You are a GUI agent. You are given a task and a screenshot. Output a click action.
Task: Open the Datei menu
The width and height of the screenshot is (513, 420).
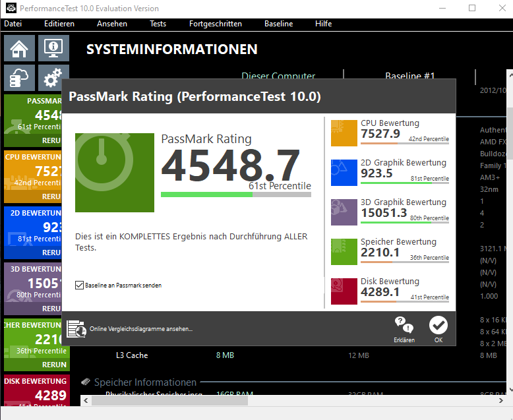click(13, 24)
